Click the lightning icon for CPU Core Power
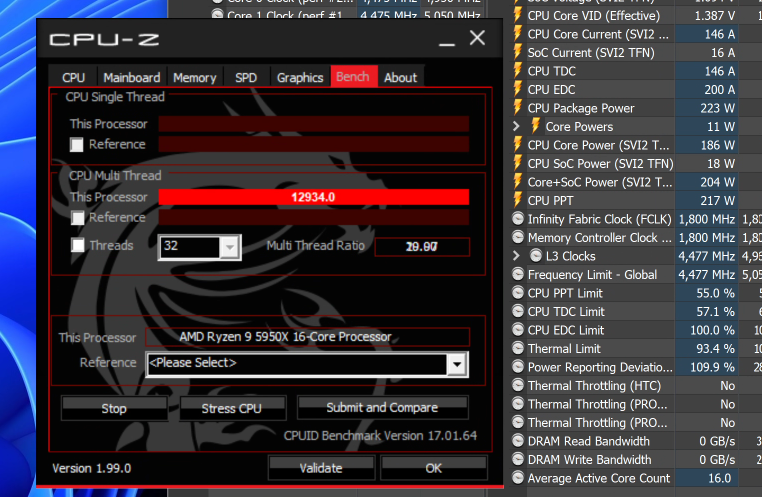The image size is (762, 497). [x=518, y=145]
